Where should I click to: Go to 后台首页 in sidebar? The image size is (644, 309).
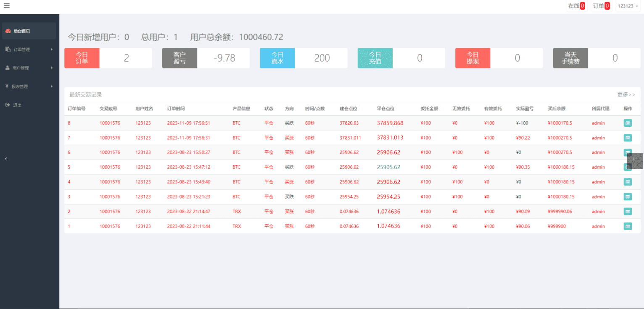pyautogui.click(x=29, y=31)
